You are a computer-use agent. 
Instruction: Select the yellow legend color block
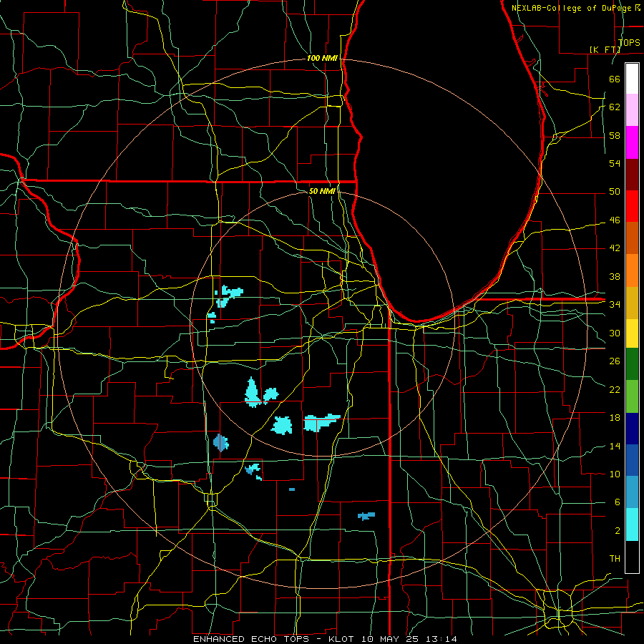coord(632,333)
